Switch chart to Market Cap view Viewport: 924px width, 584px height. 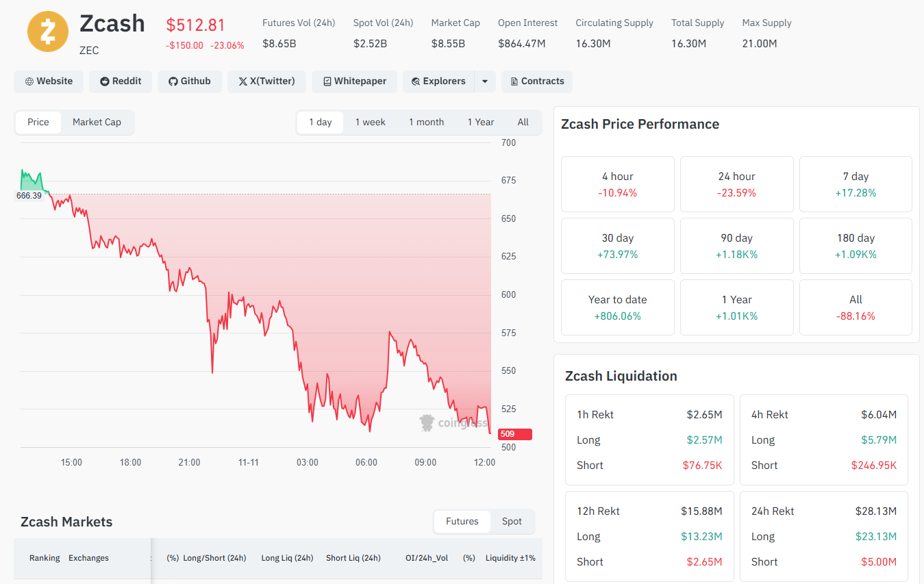tap(97, 123)
